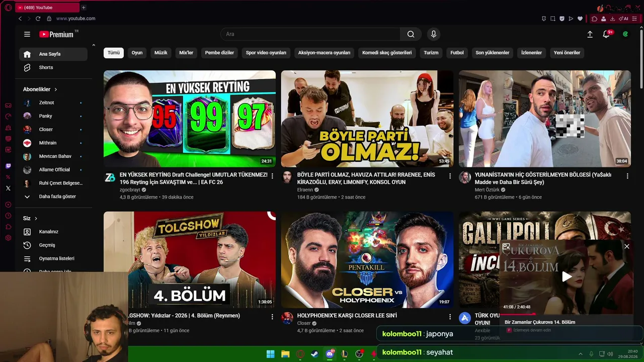Viewport: 644px width, 362px height.
Task: Open the YouTube upload/create icon
Action: click(x=590, y=34)
